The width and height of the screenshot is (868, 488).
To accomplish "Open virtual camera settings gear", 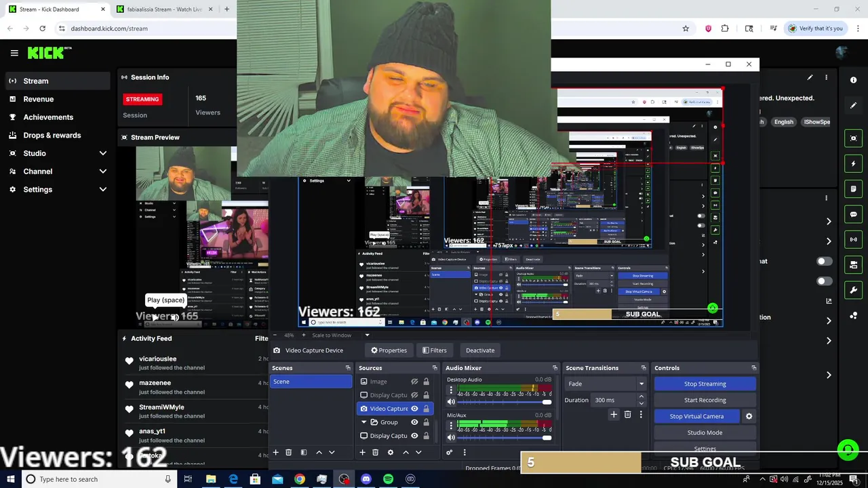I will (749, 416).
